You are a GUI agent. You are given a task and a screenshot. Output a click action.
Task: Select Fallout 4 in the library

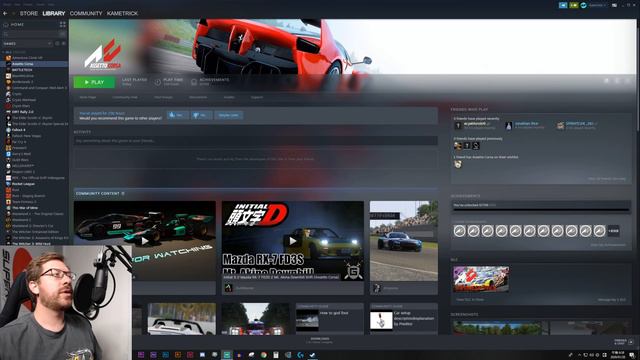pyautogui.click(x=18, y=130)
